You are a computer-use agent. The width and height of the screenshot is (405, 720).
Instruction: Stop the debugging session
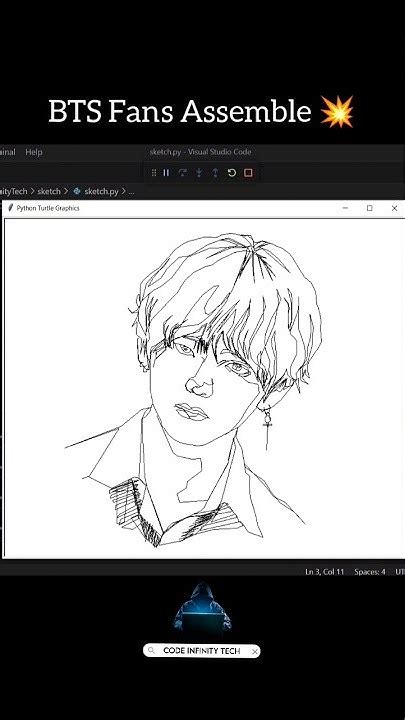[x=248, y=173]
